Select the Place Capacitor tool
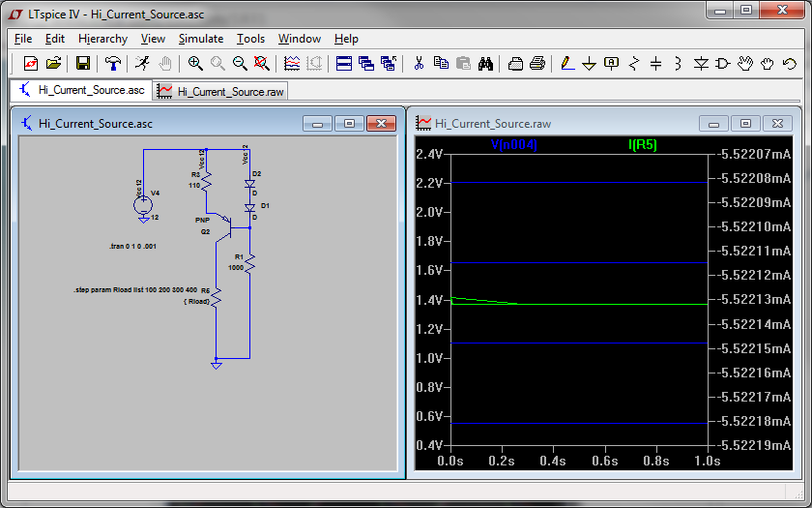 click(656, 64)
